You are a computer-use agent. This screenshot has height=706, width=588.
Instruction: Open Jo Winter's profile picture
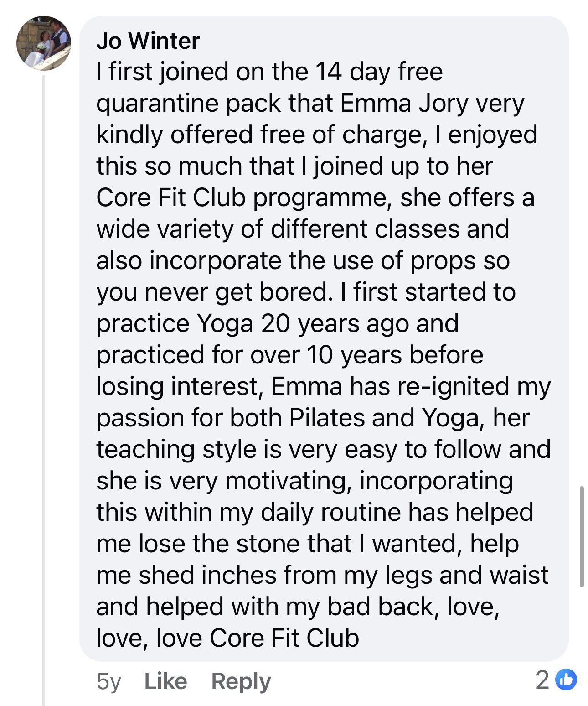pyautogui.click(x=44, y=44)
